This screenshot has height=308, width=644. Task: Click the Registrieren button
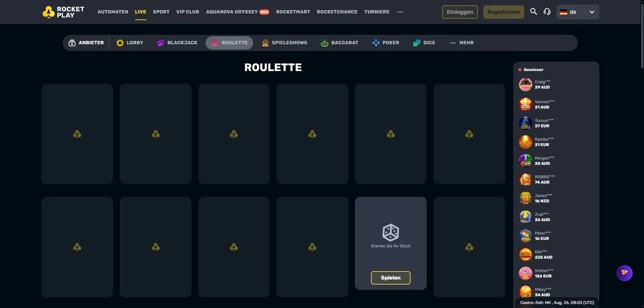click(x=503, y=12)
